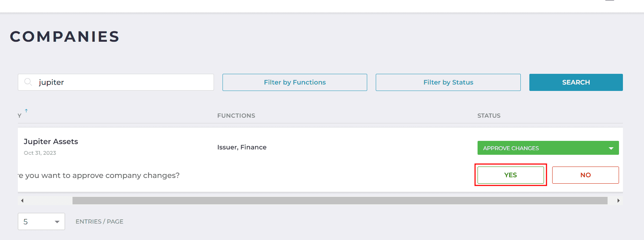Viewport: 644px width, 240px height.
Task: Click the COMPANIES page heading
Action: point(65,36)
